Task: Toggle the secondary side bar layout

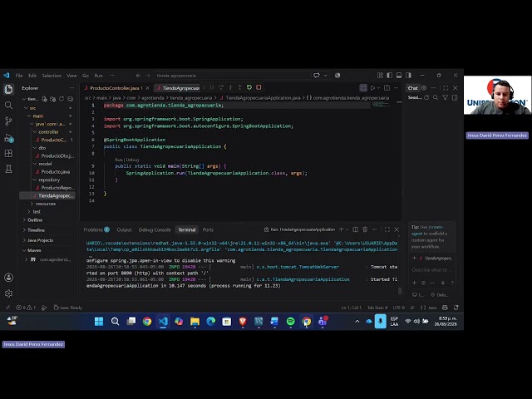Action: pyautogui.click(x=408, y=76)
